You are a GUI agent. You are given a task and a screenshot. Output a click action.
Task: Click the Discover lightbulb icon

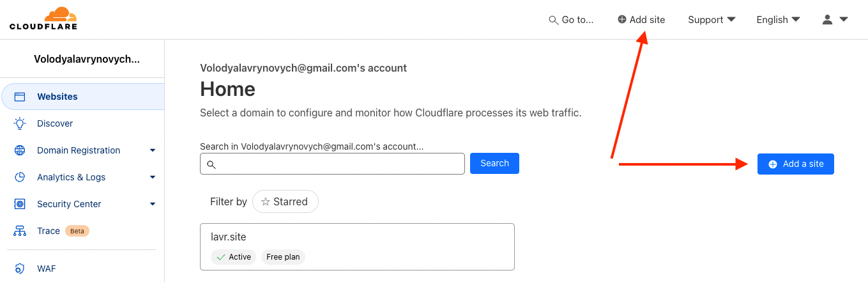point(20,123)
